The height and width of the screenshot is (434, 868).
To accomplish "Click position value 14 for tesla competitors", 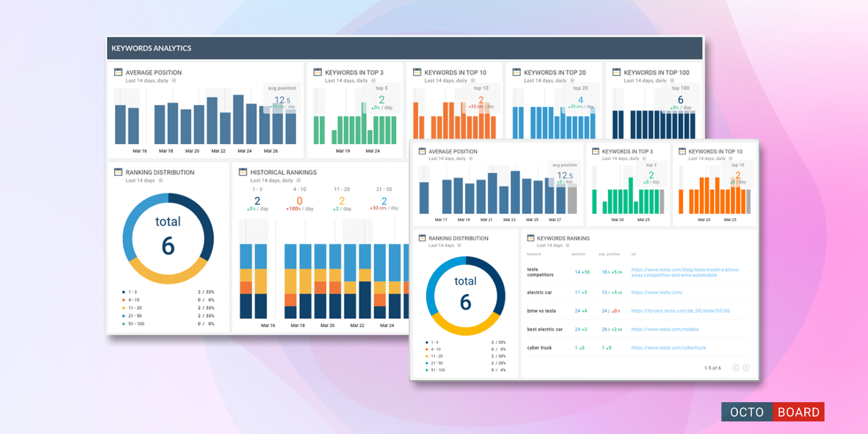I will [578, 272].
